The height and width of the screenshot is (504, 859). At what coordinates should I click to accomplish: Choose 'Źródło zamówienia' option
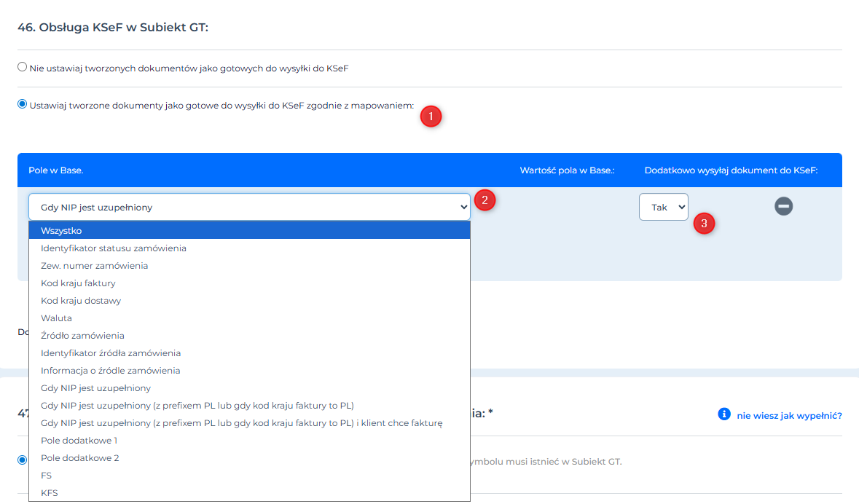click(x=249, y=336)
